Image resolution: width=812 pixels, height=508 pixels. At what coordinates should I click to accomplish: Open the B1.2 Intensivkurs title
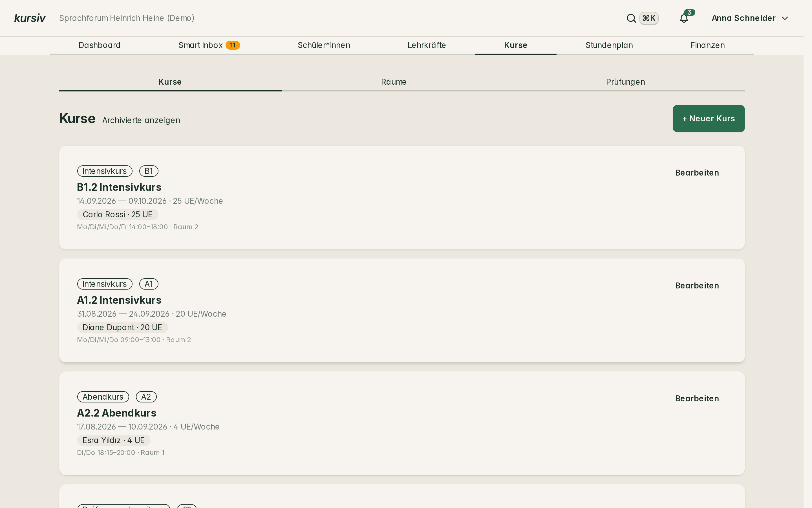pos(119,187)
